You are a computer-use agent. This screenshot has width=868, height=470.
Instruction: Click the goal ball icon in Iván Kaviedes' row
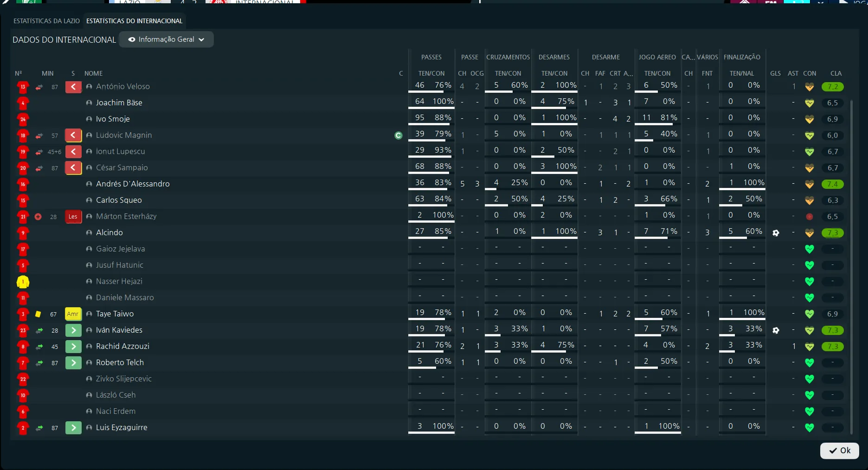coord(776,330)
